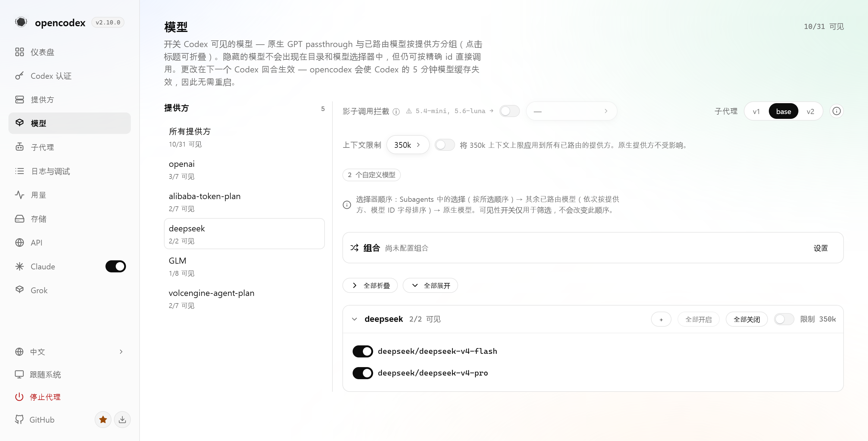Click 停止代理 to stop the proxy

coord(69,397)
